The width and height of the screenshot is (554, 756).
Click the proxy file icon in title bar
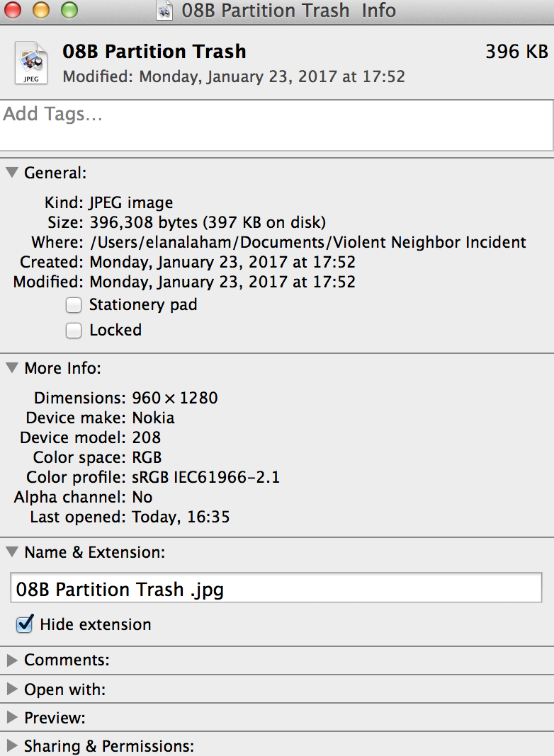coord(164,10)
